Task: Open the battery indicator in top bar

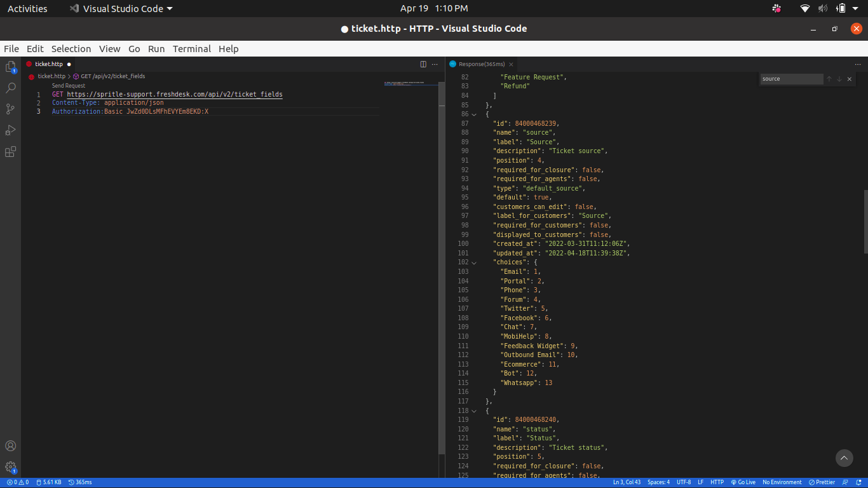Action: pos(841,8)
